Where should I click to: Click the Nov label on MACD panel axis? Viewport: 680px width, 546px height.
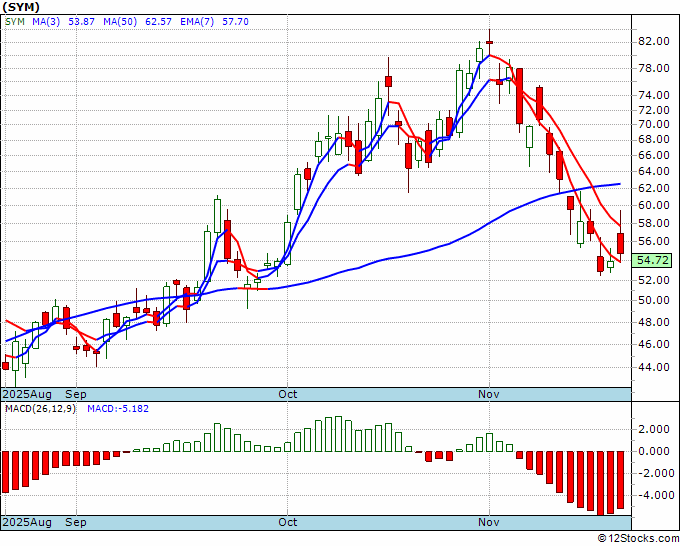(489, 522)
